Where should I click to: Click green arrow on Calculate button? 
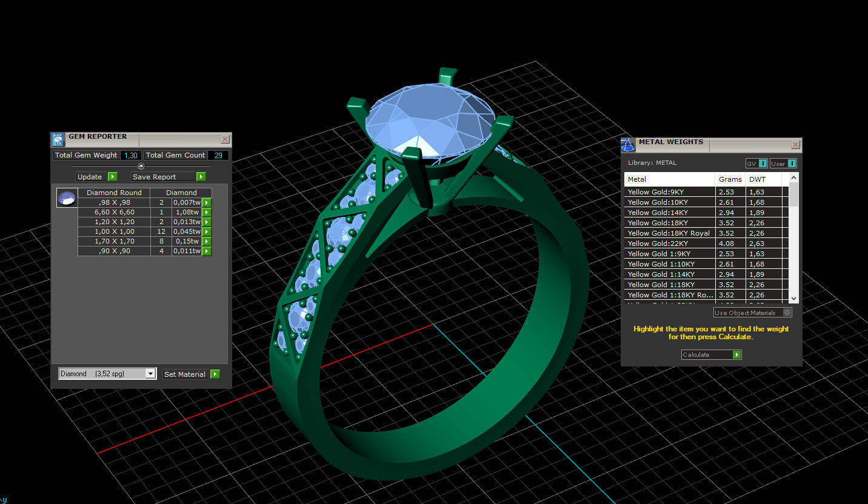tap(736, 354)
